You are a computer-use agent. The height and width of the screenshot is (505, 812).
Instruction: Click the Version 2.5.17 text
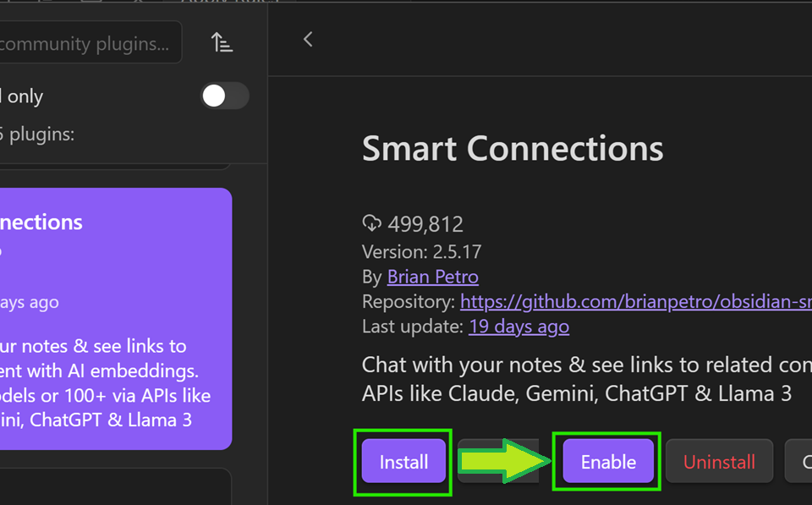(421, 251)
